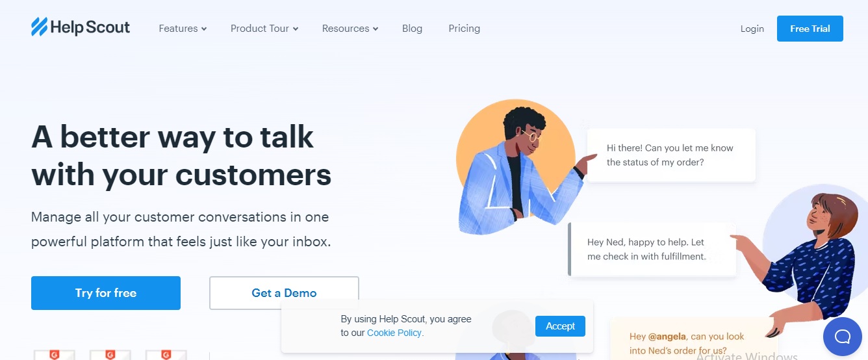The image size is (868, 360).
Task: Click the 'Hey Ned, happy to help' reply
Action: [x=652, y=250]
